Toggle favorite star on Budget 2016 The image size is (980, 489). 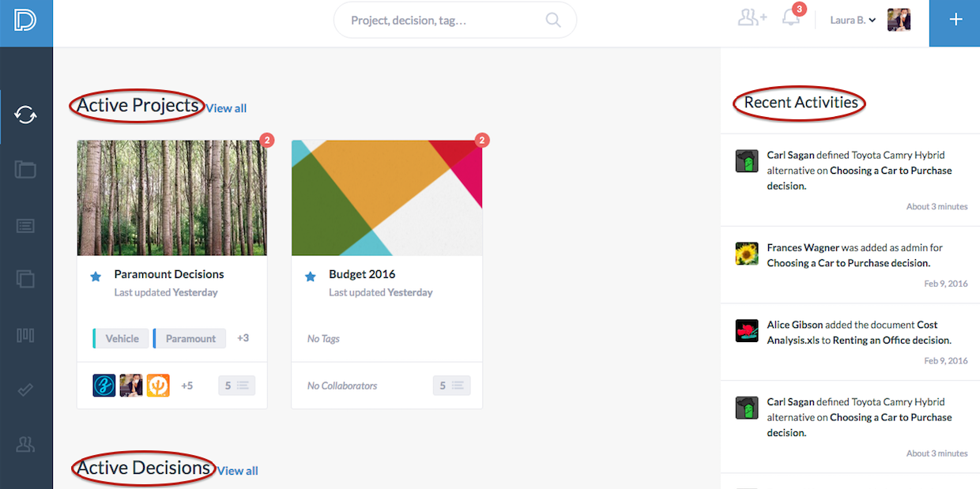[311, 276]
